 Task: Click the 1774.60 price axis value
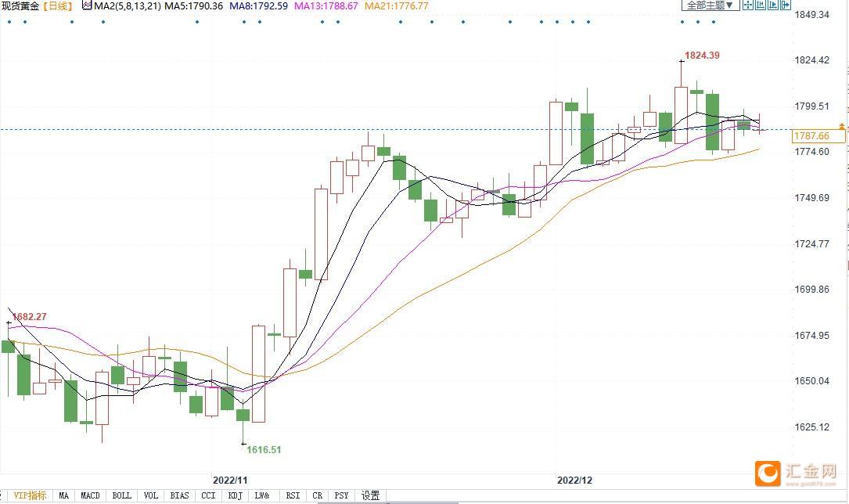click(x=811, y=152)
